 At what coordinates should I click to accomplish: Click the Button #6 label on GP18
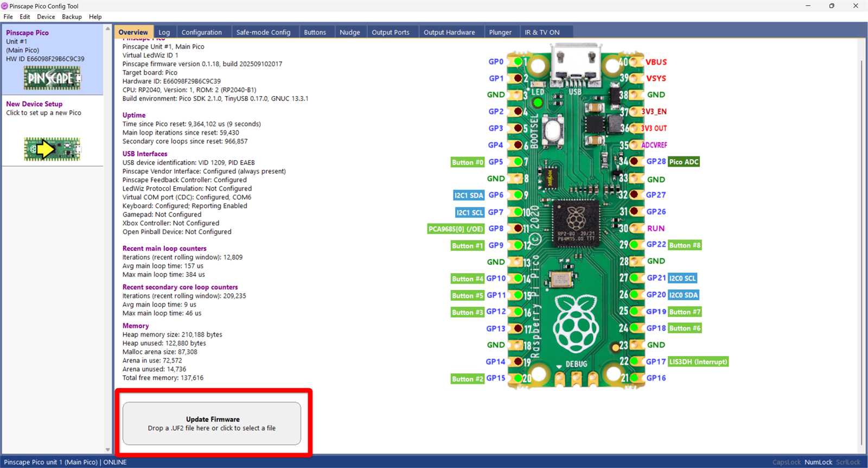pos(685,328)
